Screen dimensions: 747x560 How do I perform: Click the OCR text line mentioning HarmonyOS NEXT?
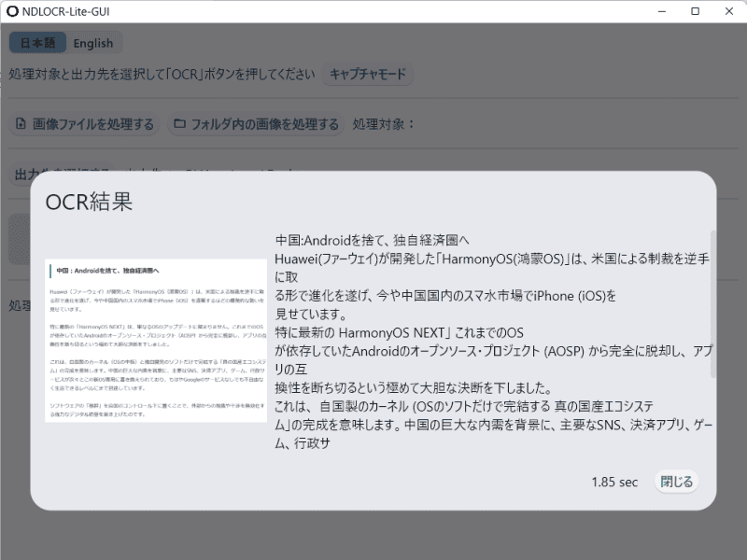(399, 332)
